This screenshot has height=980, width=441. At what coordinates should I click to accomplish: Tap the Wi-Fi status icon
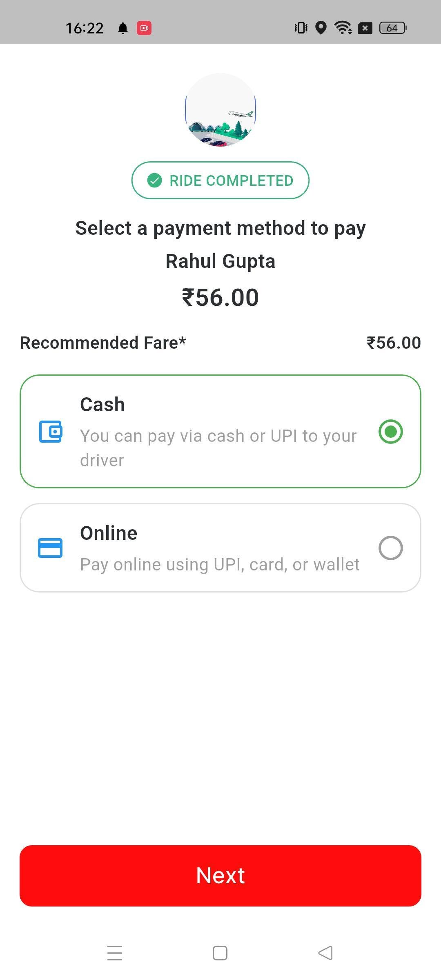coord(343,28)
